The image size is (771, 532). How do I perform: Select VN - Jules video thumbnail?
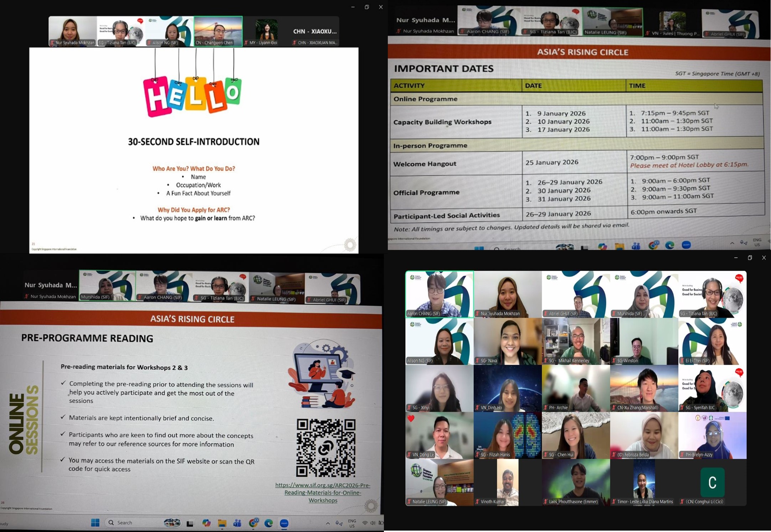672,24
